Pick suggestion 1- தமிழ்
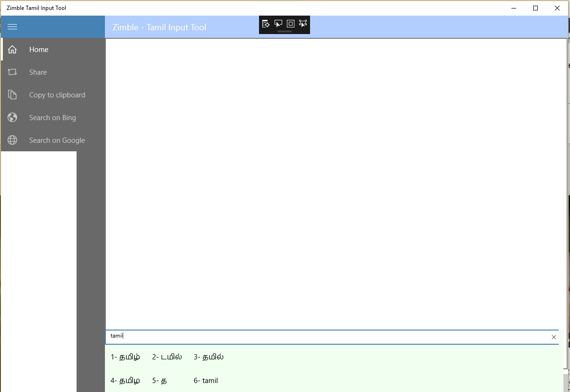This screenshot has width=570, height=392. click(125, 357)
